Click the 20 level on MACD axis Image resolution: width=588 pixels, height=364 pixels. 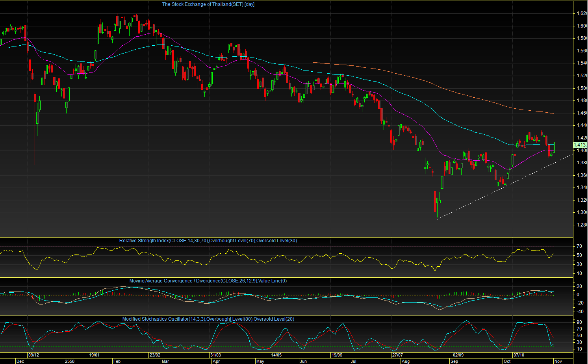pos(579,286)
